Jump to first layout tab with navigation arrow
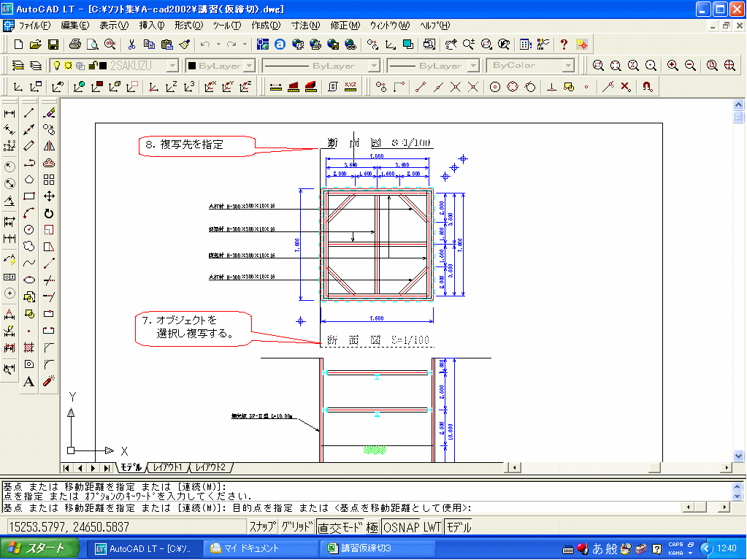 66,468
